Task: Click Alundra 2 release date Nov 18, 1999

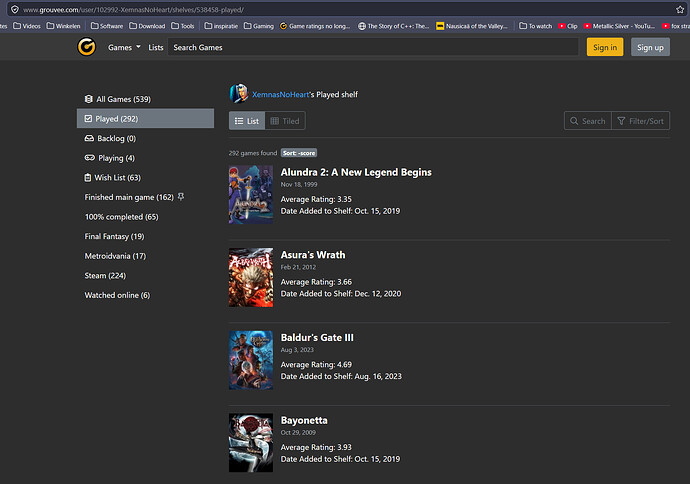Action: [x=299, y=184]
